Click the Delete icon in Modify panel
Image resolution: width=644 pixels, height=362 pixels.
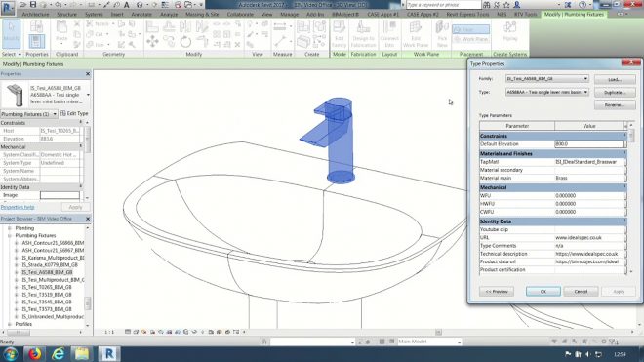[x=237, y=44]
